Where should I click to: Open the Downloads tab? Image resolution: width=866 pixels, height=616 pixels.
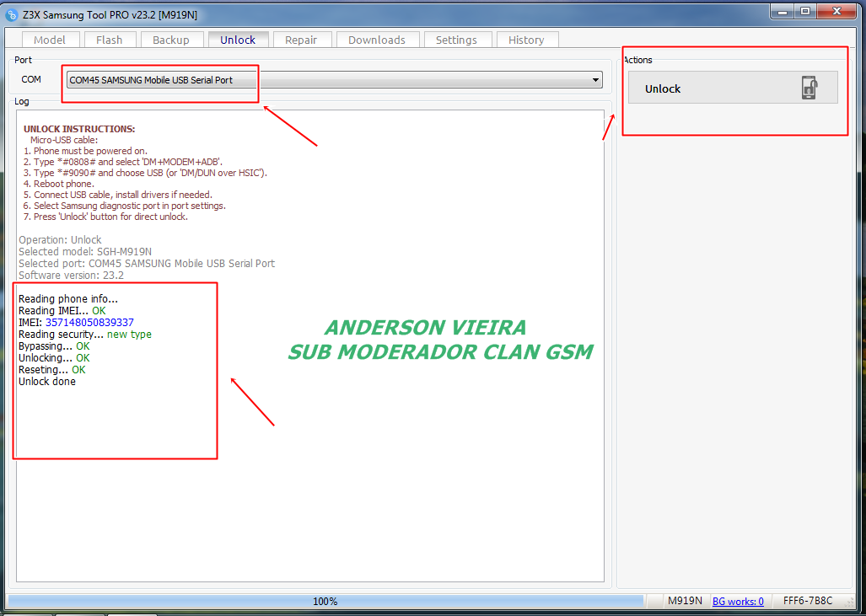[x=377, y=40]
